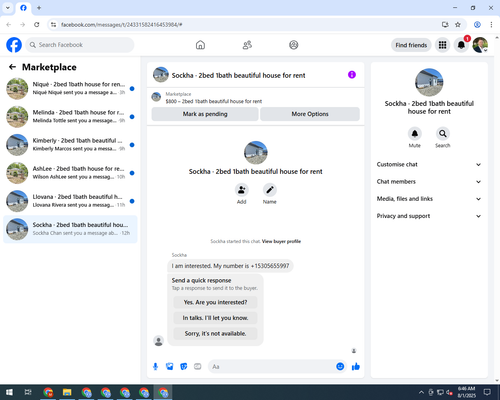500x400 pixels.
Task: Expand Privacy and support section
Action: point(429,216)
